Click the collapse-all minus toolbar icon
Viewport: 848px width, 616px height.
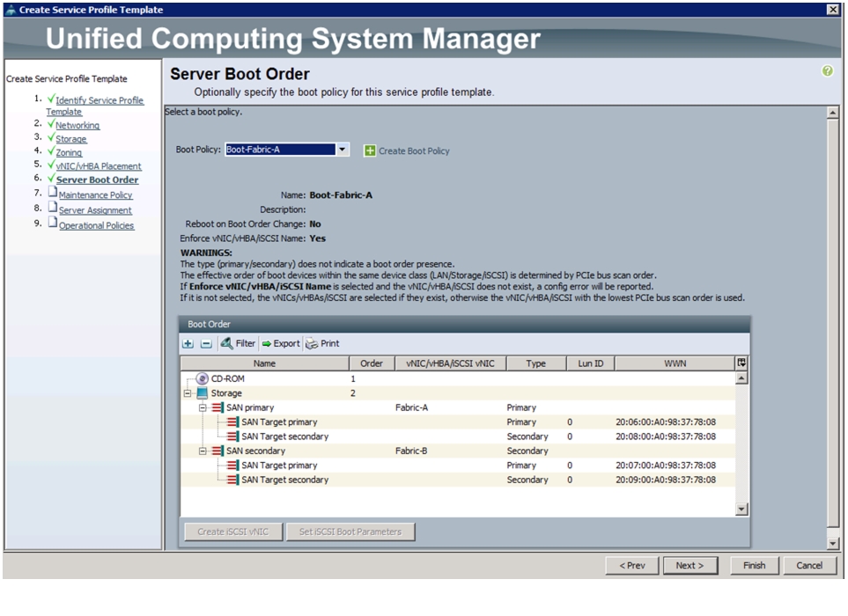pyautogui.click(x=206, y=344)
